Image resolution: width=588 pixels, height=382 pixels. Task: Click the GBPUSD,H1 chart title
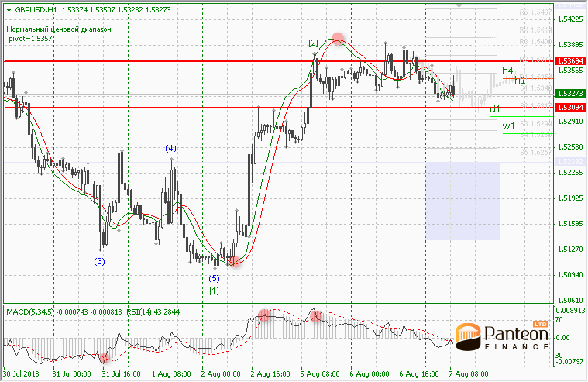36,10
